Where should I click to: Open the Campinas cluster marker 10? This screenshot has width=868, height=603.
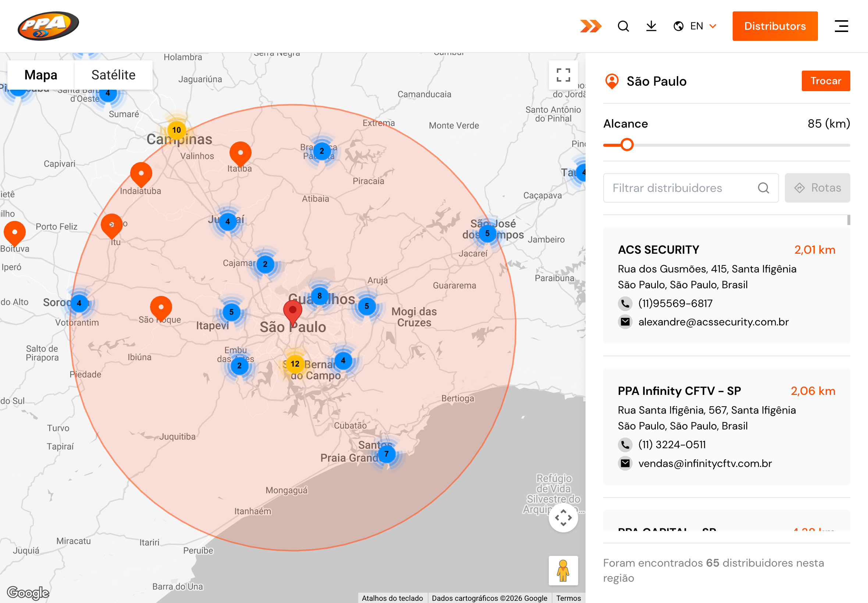[177, 130]
